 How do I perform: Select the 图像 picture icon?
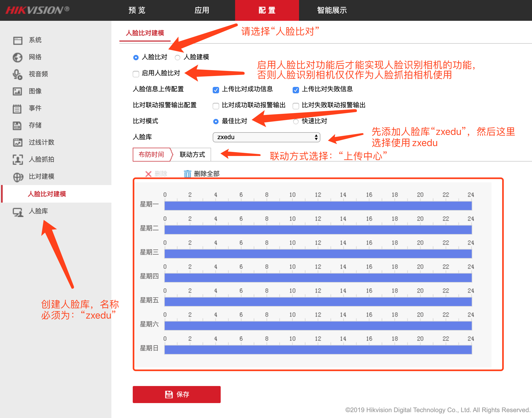[18, 91]
